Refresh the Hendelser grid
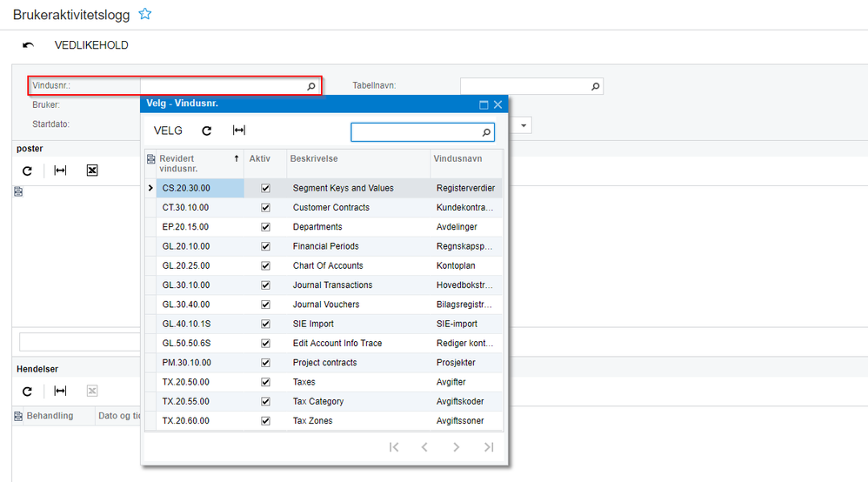The height and width of the screenshot is (482, 868). coord(27,392)
